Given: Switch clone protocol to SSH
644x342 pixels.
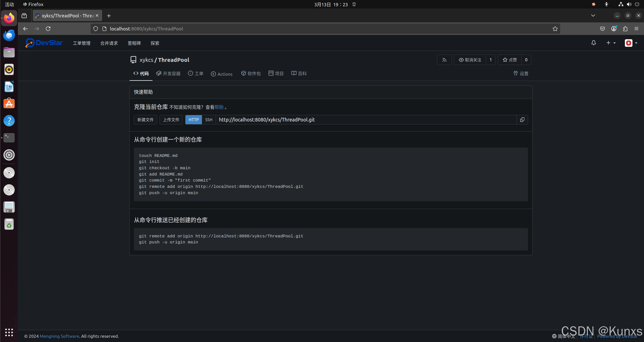Looking at the screenshot, I should [208, 120].
